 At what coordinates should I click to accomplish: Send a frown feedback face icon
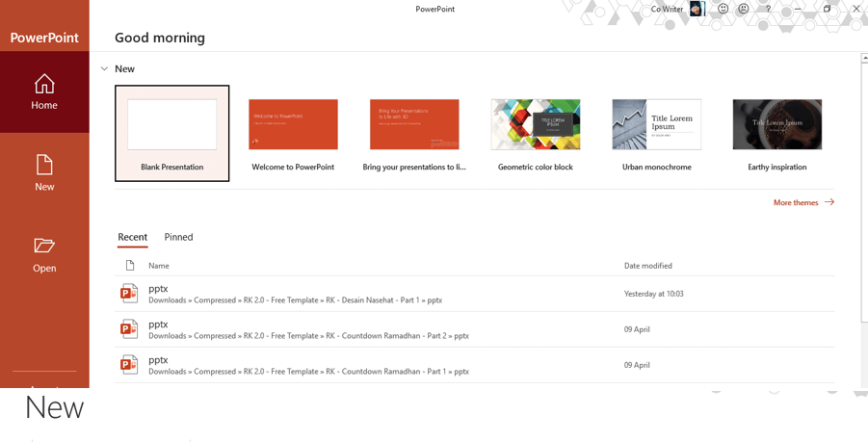[x=744, y=9]
